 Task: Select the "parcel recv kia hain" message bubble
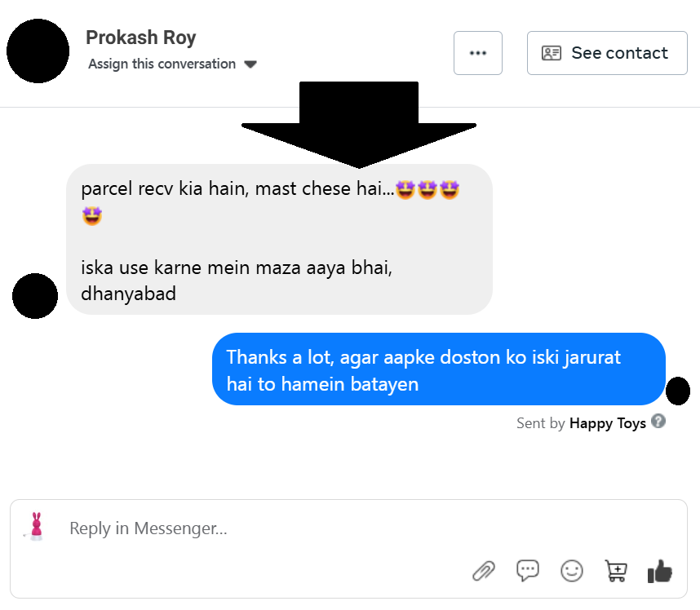tap(279, 240)
